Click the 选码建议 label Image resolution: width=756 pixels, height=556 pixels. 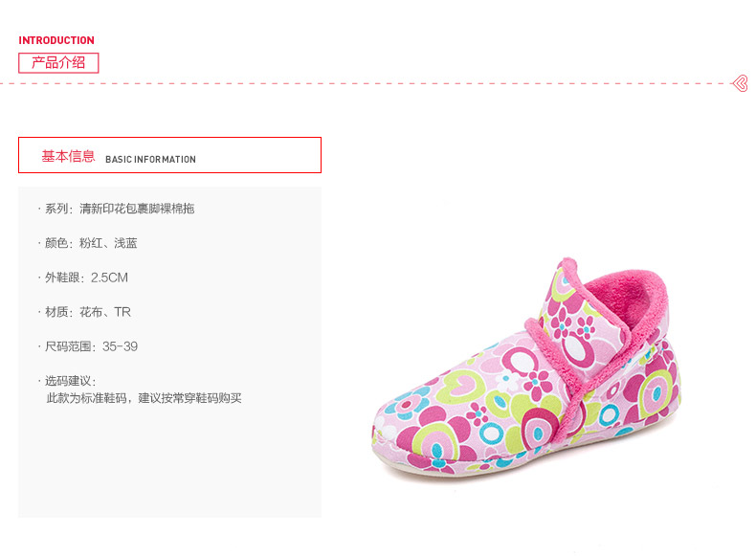pyautogui.click(x=69, y=381)
